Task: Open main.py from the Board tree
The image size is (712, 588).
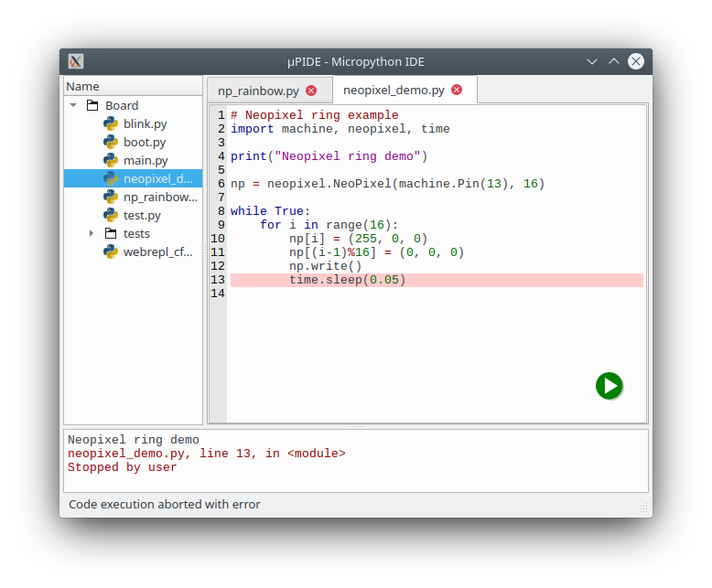Action: pyautogui.click(x=146, y=161)
